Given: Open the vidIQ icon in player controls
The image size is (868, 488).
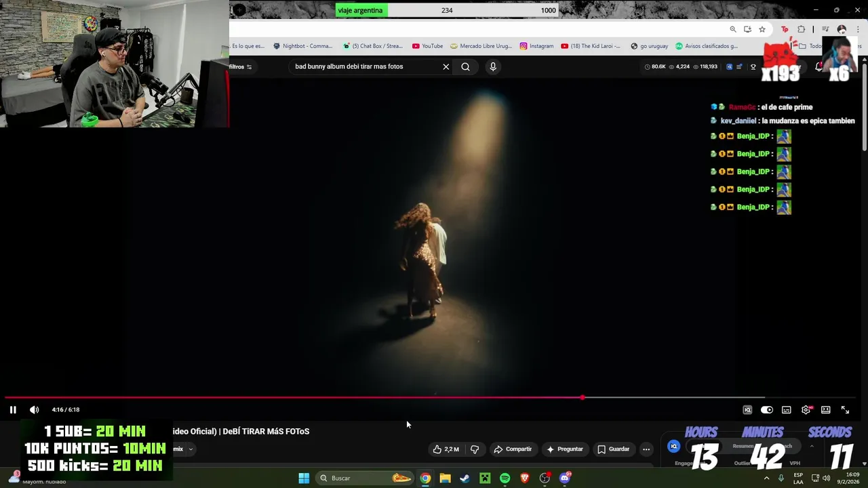Looking at the screenshot, I should coord(747,410).
